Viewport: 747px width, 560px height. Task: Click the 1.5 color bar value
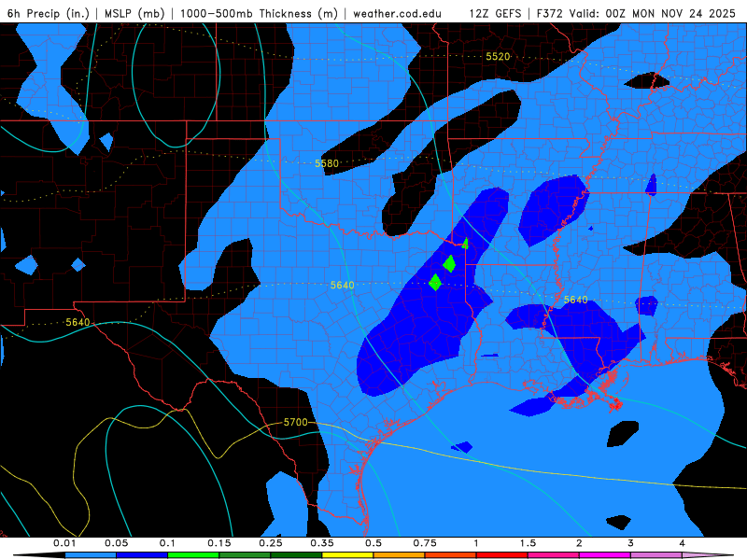pyautogui.click(x=528, y=543)
